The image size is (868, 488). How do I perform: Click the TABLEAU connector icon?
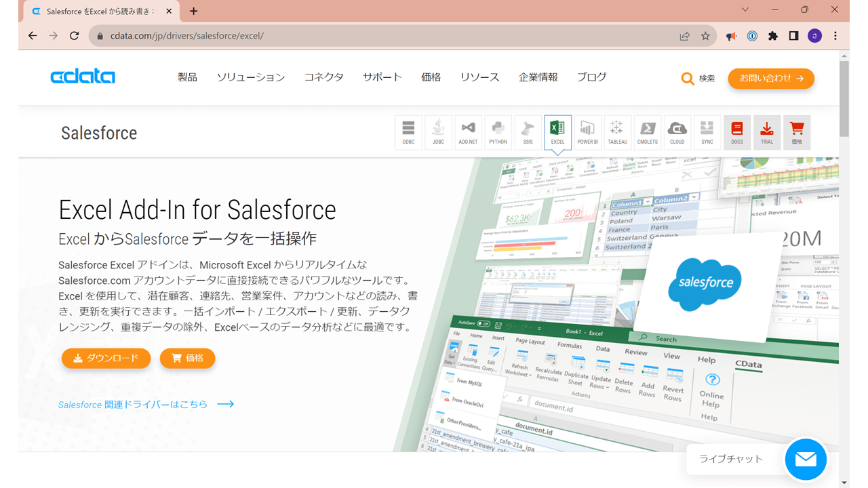click(617, 132)
